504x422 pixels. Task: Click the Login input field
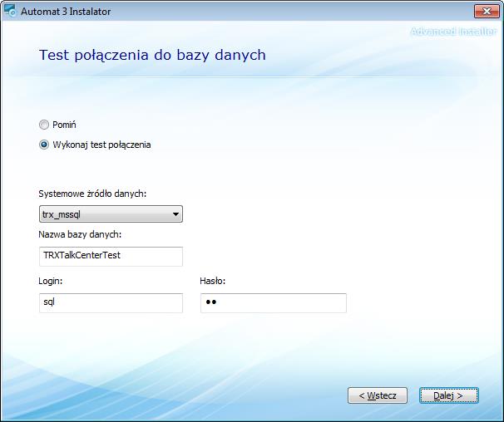[111, 303]
